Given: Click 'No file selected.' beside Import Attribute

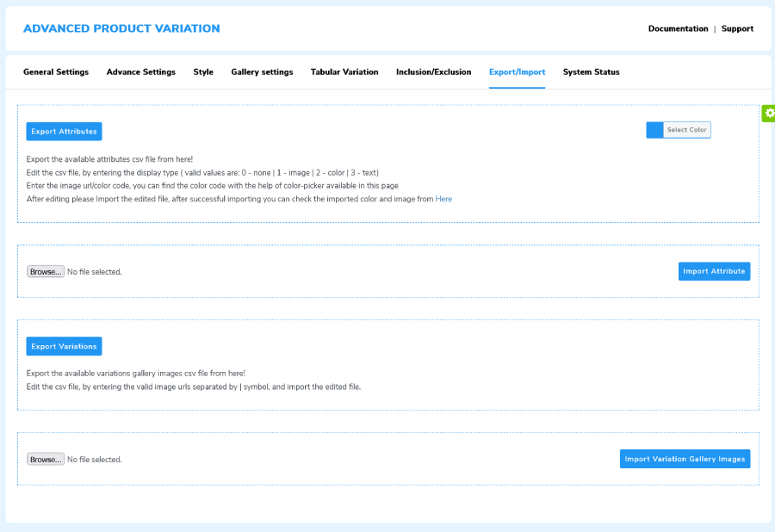Looking at the screenshot, I should pos(95,272).
